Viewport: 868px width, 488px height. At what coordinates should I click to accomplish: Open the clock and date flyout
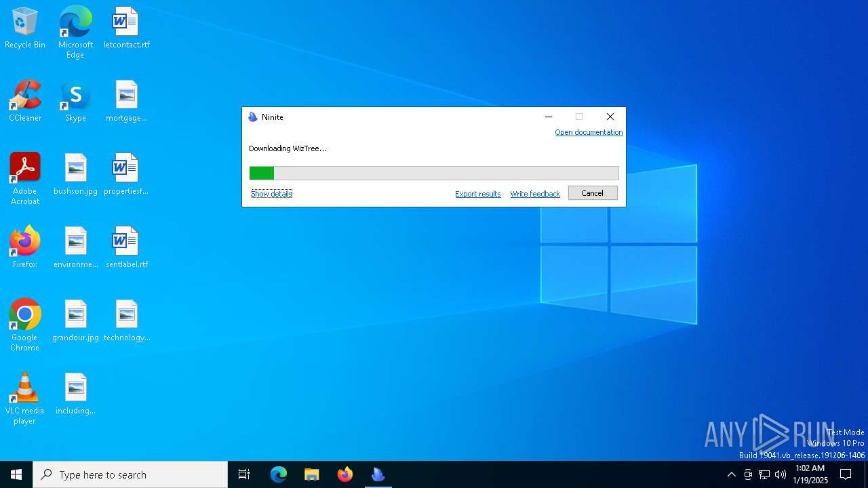click(810, 474)
